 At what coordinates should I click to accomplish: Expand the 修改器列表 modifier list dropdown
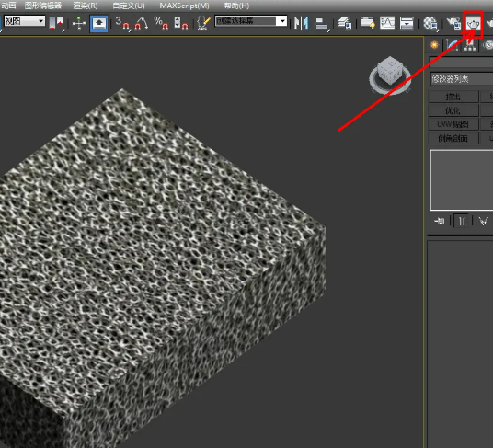[461, 79]
